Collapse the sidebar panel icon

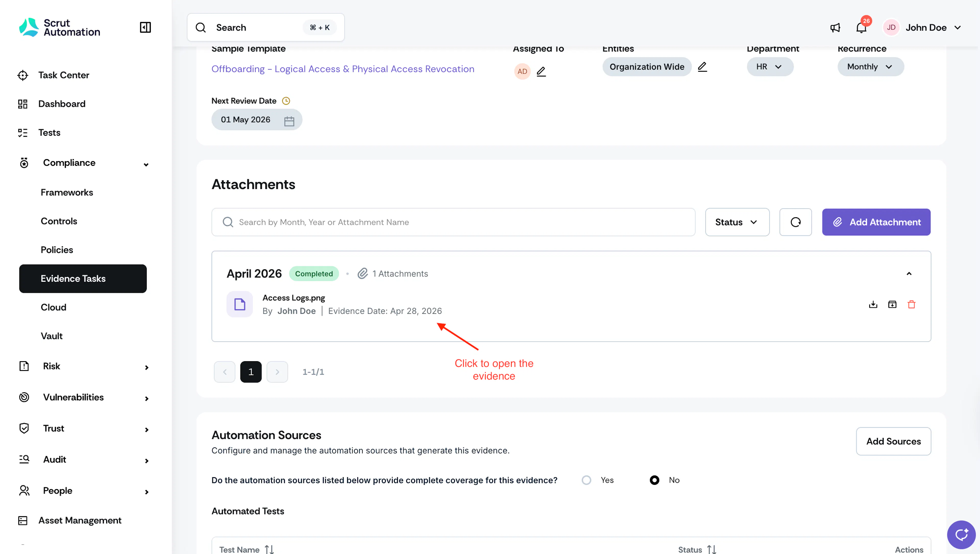click(x=145, y=27)
